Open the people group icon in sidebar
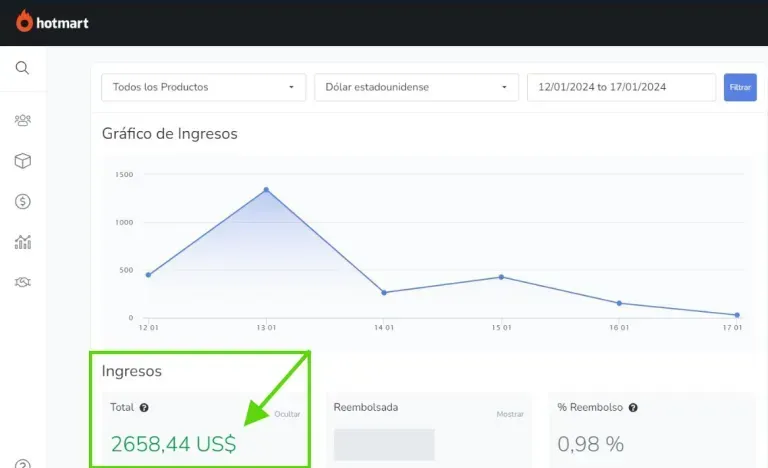Image resolution: width=768 pixels, height=468 pixels. point(23,120)
